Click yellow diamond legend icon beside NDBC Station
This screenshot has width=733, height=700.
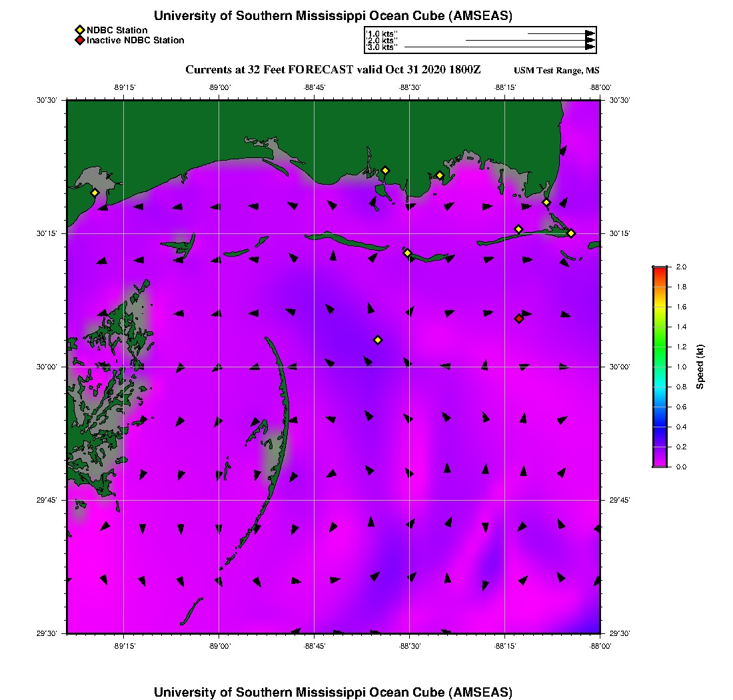[79, 30]
